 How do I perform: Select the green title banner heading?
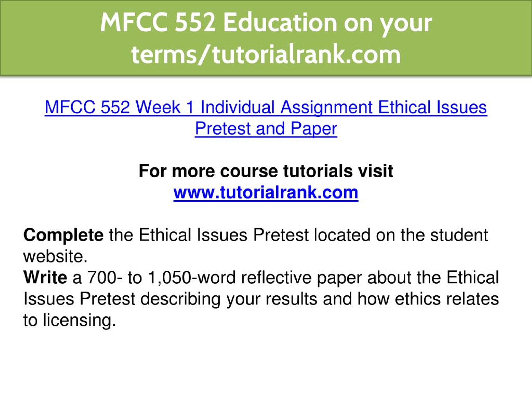pos(266,38)
